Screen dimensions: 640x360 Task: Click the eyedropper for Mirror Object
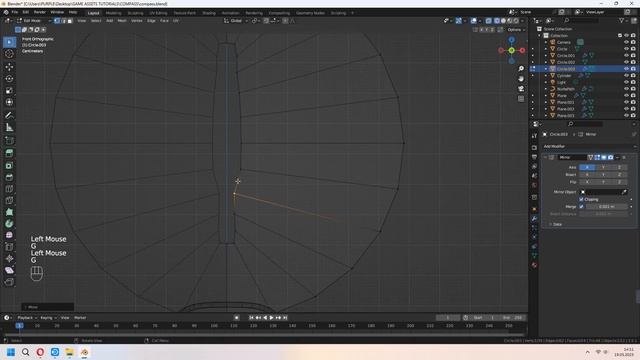tap(624, 192)
